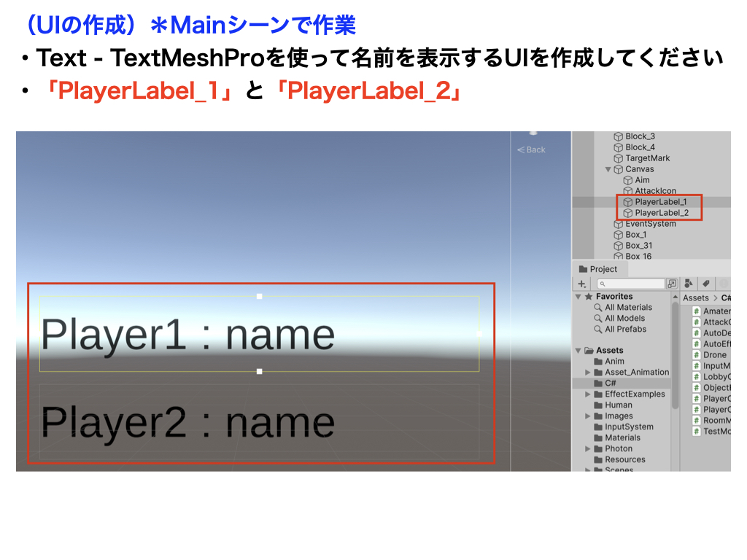
Task: Collapse the Canvas hierarchy node
Action: pyautogui.click(x=608, y=169)
